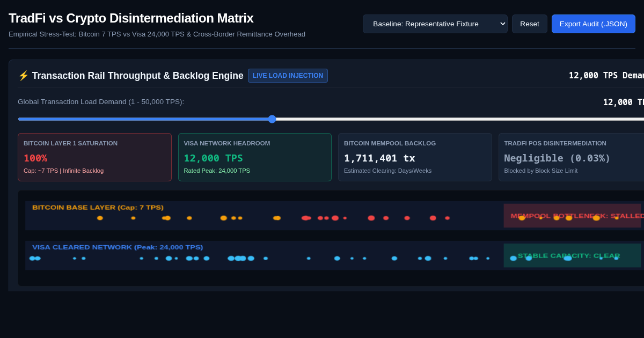The height and width of the screenshot is (338, 644).
Task: Click 'Cap: ~7 TPS | Infinite Backlog' text
Action: click(63, 171)
